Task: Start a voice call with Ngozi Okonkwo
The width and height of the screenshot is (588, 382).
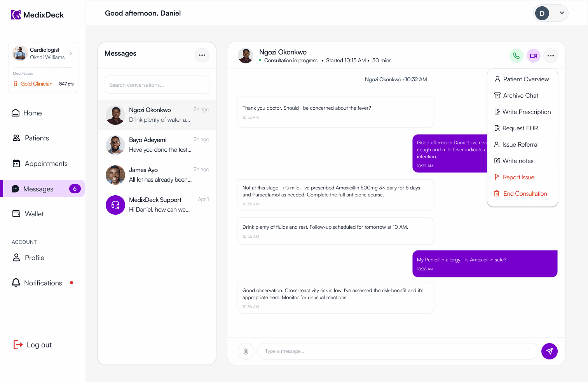Action: (x=516, y=56)
